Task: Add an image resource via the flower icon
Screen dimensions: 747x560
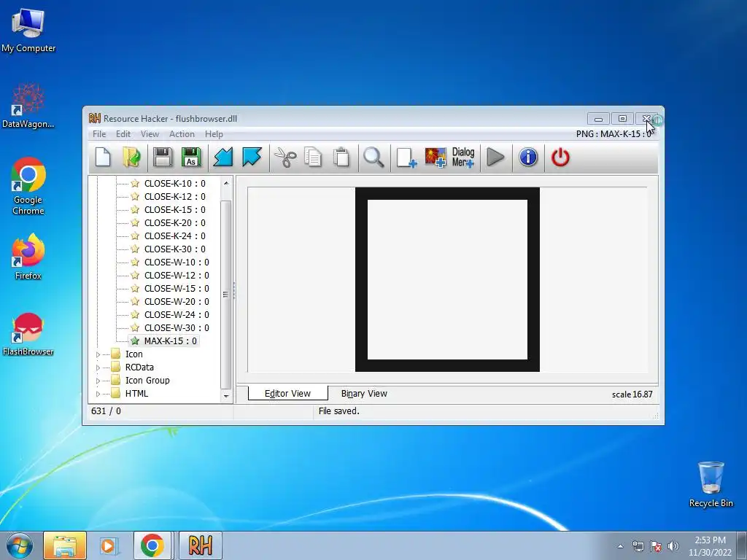Action: (x=436, y=157)
